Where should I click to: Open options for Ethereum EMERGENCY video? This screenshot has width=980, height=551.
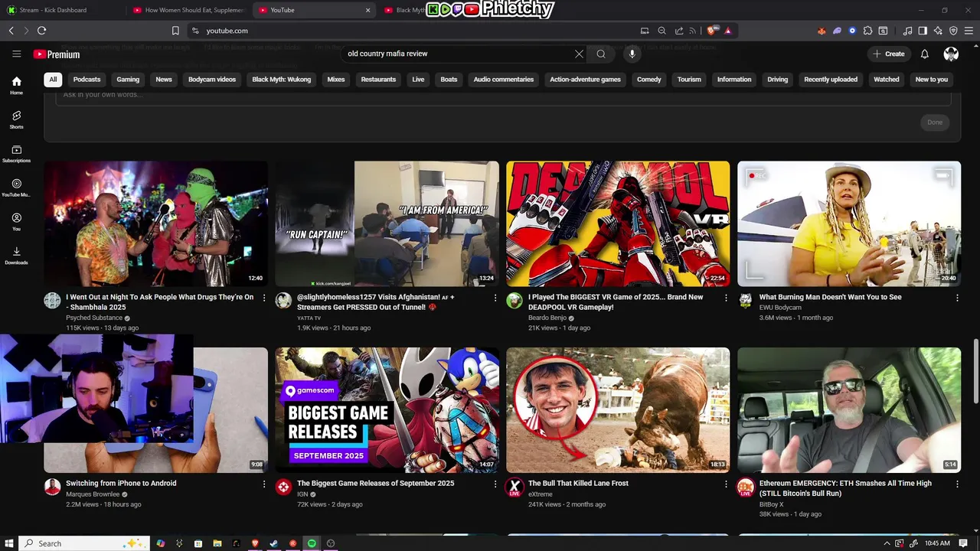957,484
